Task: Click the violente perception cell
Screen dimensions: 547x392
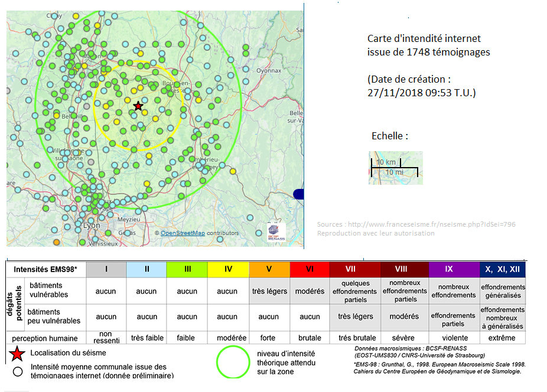Action: coord(455,338)
